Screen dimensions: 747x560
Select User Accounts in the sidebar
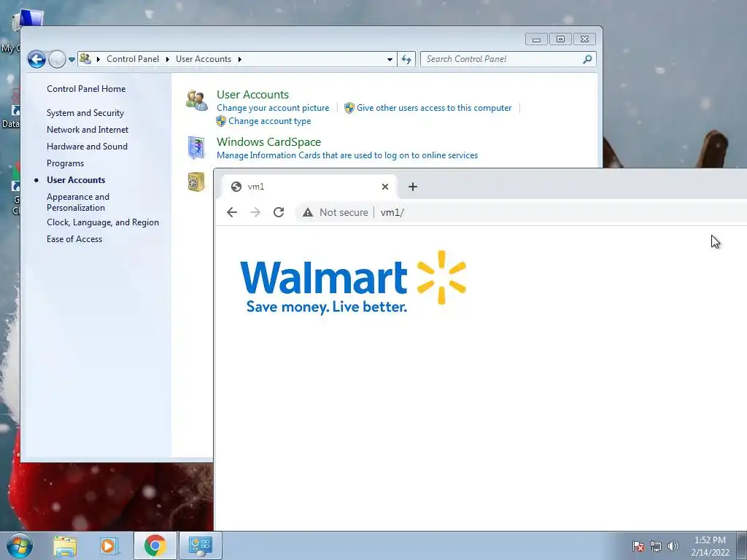(76, 180)
